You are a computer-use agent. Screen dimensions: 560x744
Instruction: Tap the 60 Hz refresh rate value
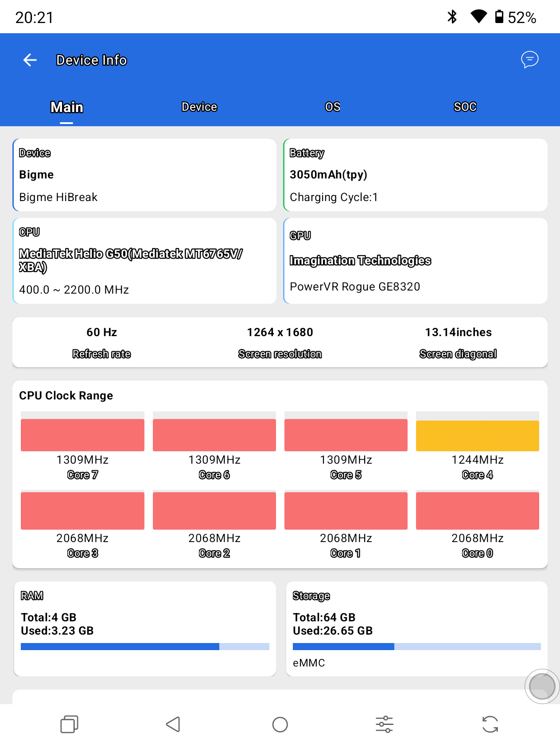tap(102, 332)
